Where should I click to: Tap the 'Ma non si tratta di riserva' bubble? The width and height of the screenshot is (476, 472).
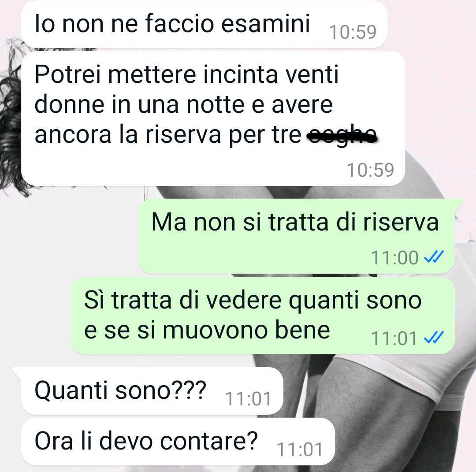tap(297, 236)
